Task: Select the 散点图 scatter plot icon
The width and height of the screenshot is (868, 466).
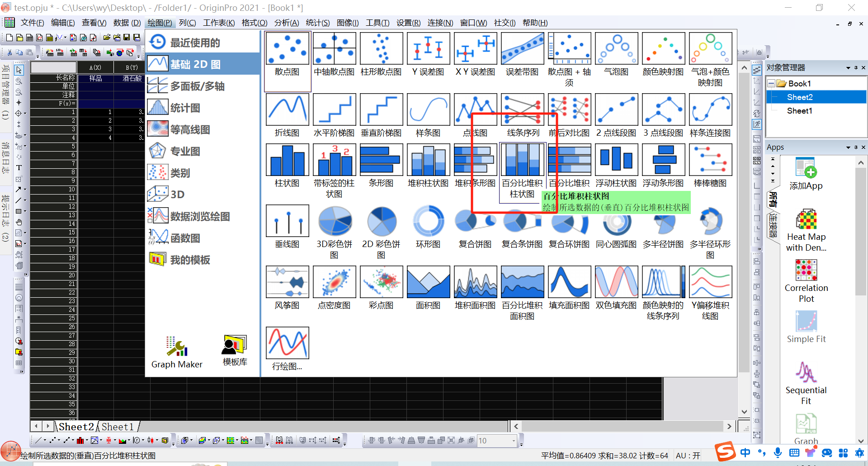Action: [288, 49]
